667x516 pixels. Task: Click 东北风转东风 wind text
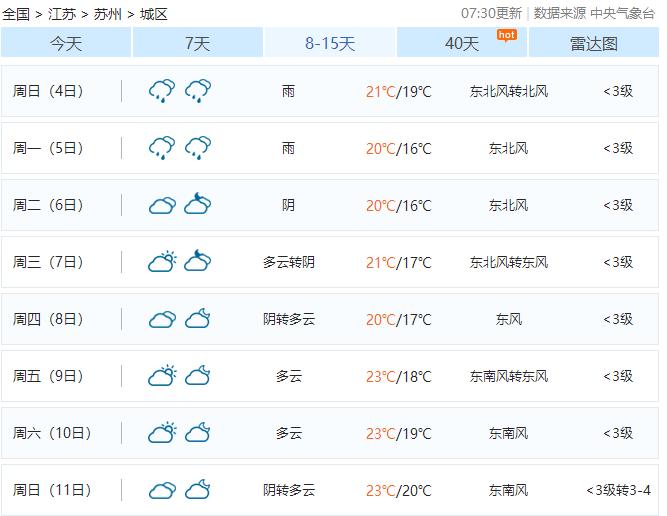click(x=509, y=262)
